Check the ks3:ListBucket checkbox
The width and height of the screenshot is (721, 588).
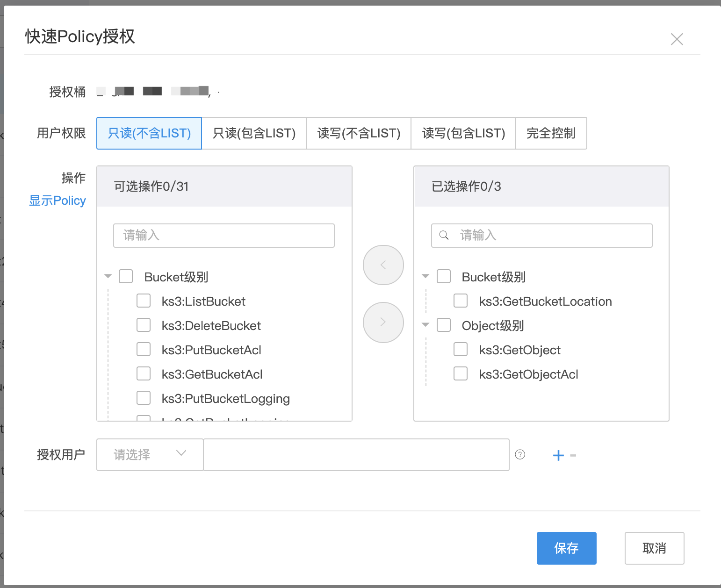click(144, 301)
